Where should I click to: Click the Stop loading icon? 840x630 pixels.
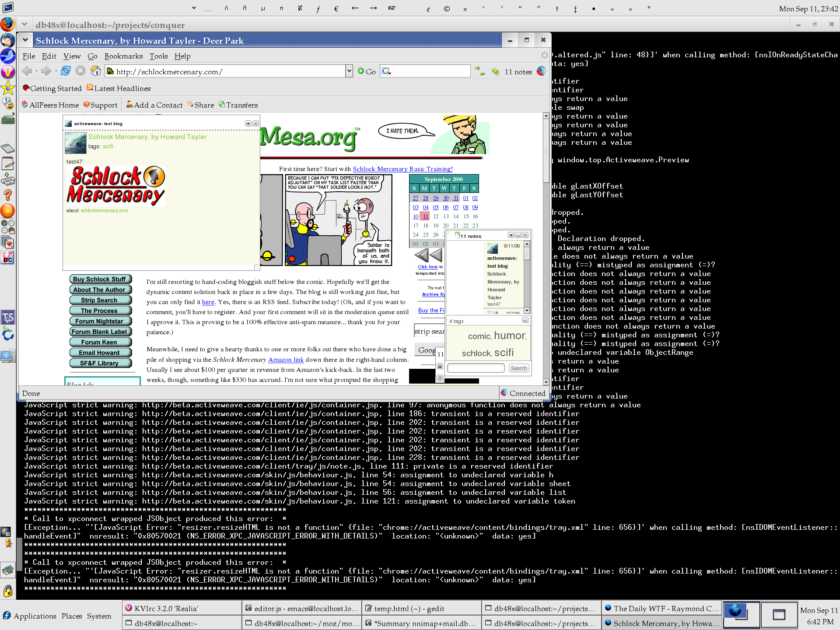(x=80, y=71)
